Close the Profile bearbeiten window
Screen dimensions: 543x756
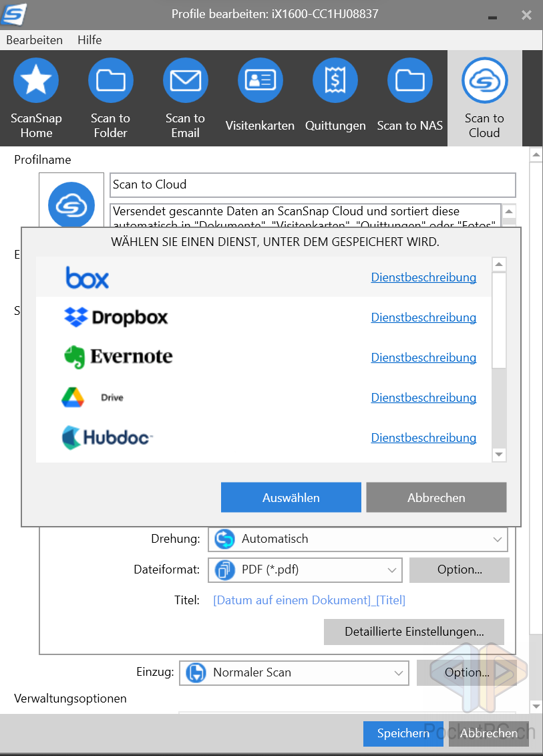pyautogui.click(x=526, y=15)
